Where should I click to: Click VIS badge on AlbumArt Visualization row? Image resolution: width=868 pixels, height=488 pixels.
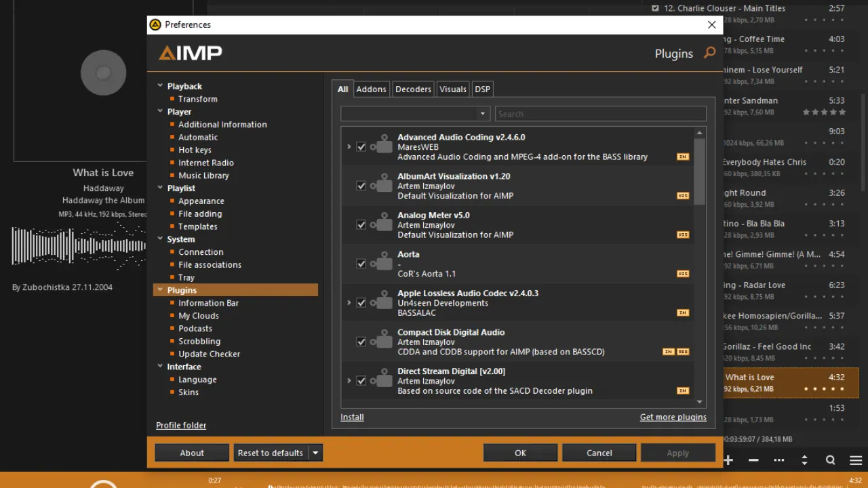coord(683,196)
